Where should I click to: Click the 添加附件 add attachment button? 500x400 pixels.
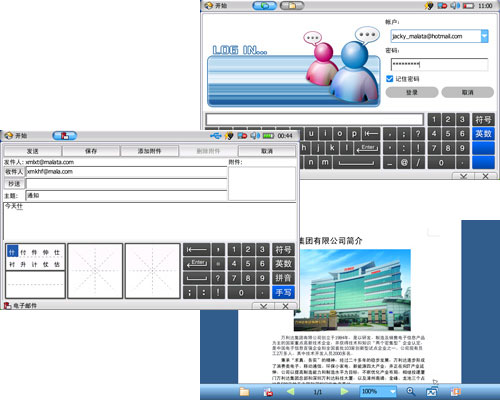pos(149,151)
